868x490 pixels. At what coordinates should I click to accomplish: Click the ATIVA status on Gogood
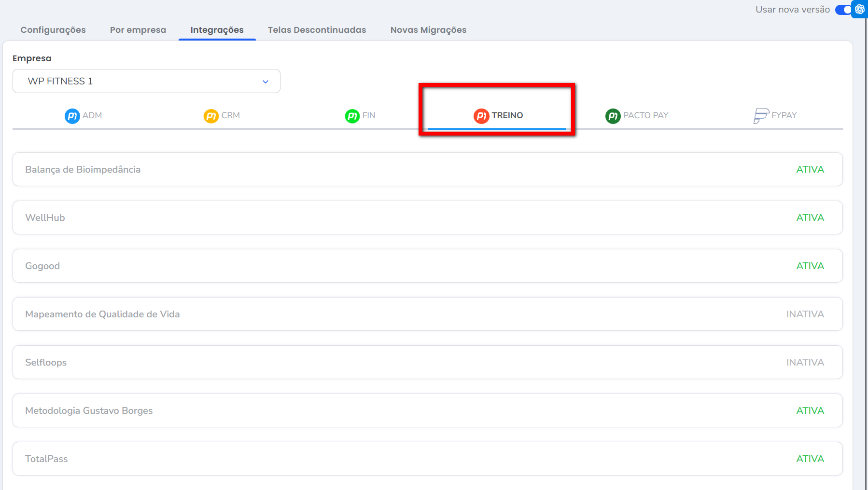(x=810, y=266)
